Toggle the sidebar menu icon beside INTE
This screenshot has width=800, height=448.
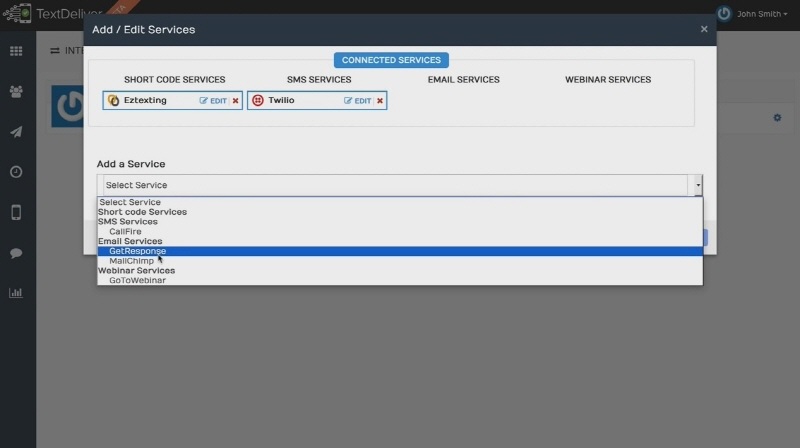coord(55,51)
